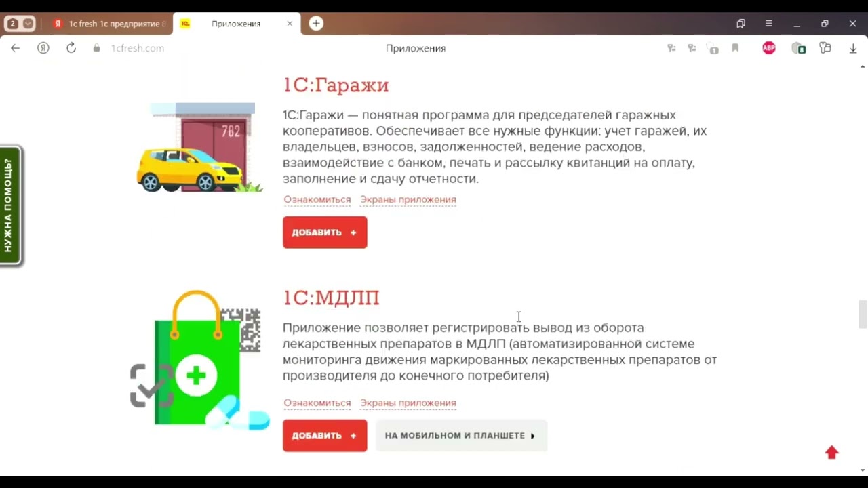
Task: Select the 'Приложения' tab
Action: tap(236, 24)
